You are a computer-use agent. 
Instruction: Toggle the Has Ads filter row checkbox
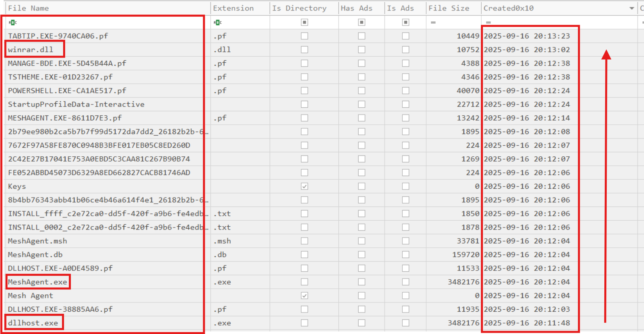pos(361,22)
